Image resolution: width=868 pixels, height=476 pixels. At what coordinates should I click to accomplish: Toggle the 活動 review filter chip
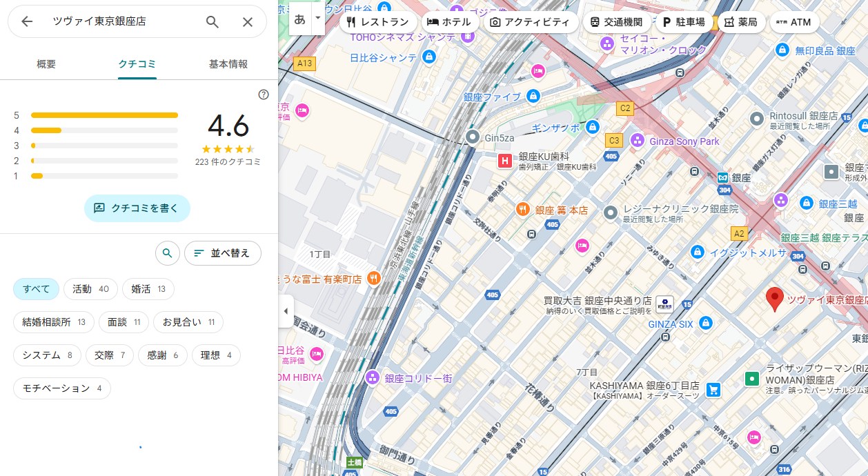click(x=90, y=289)
